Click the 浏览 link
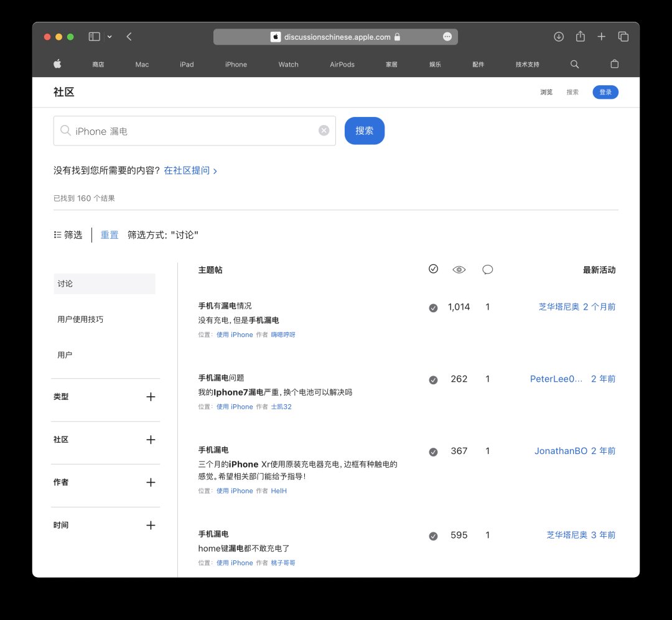The height and width of the screenshot is (620, 672). coord(546,92)
